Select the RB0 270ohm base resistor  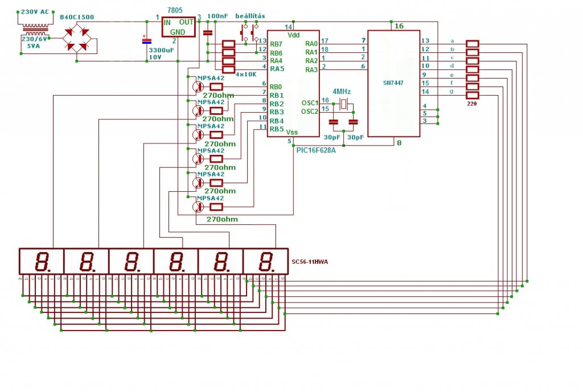coord(216,87)
